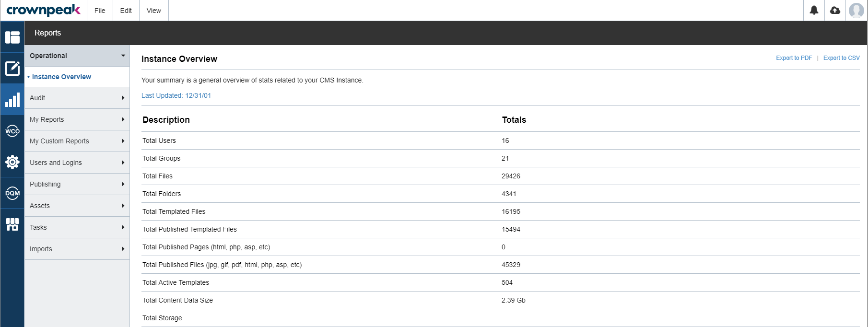Click the Totals column header

click(x=514, y=120)
